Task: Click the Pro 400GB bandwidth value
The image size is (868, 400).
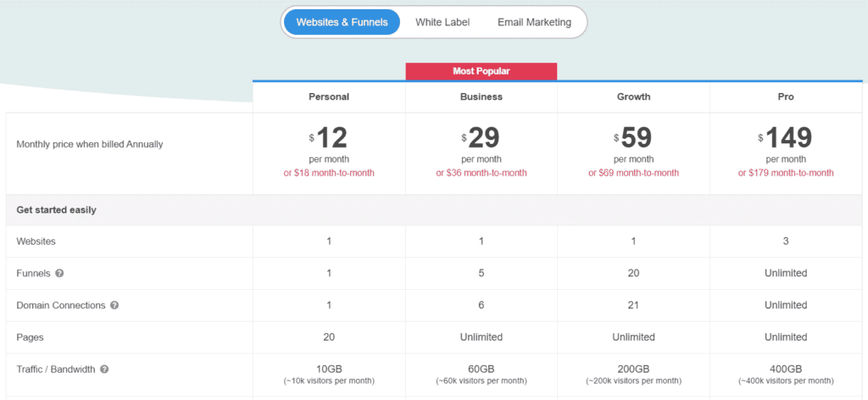Action: pyautogui.click(x=786, y=369)
